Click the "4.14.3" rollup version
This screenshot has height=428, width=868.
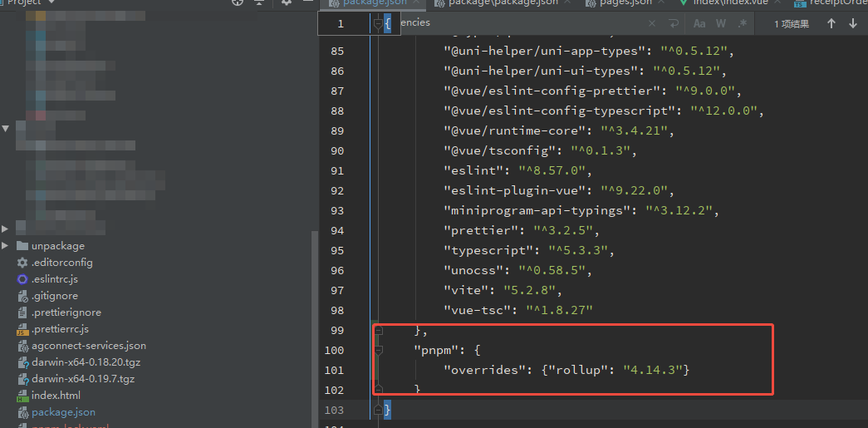pos(652,371)
